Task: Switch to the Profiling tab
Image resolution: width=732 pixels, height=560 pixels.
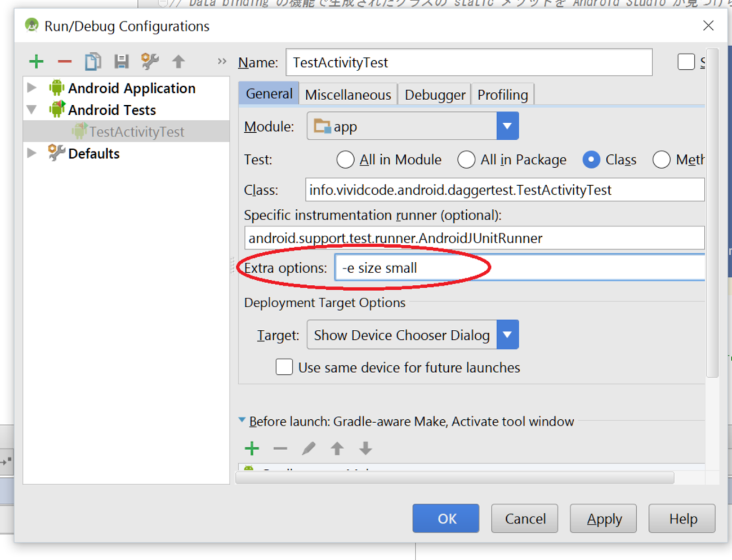Action: point(503,95)
